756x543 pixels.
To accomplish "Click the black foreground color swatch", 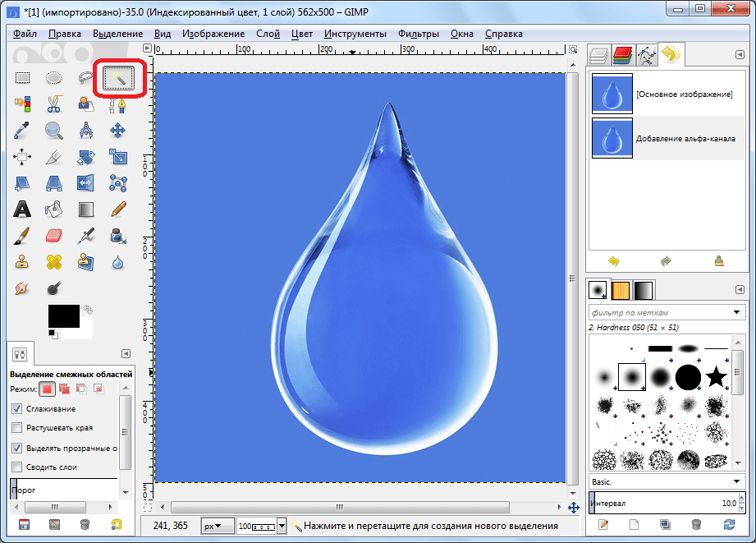I will click(62, 315).
